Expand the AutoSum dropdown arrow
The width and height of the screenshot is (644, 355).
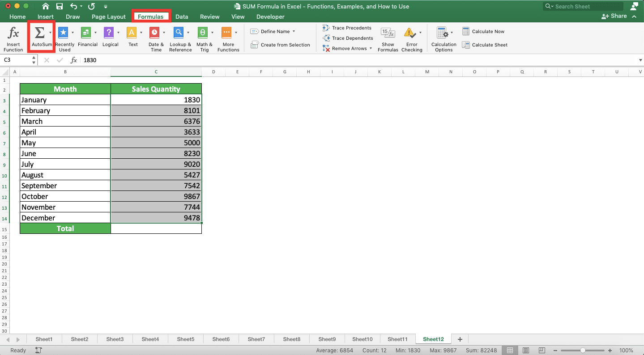coord(50,33)
